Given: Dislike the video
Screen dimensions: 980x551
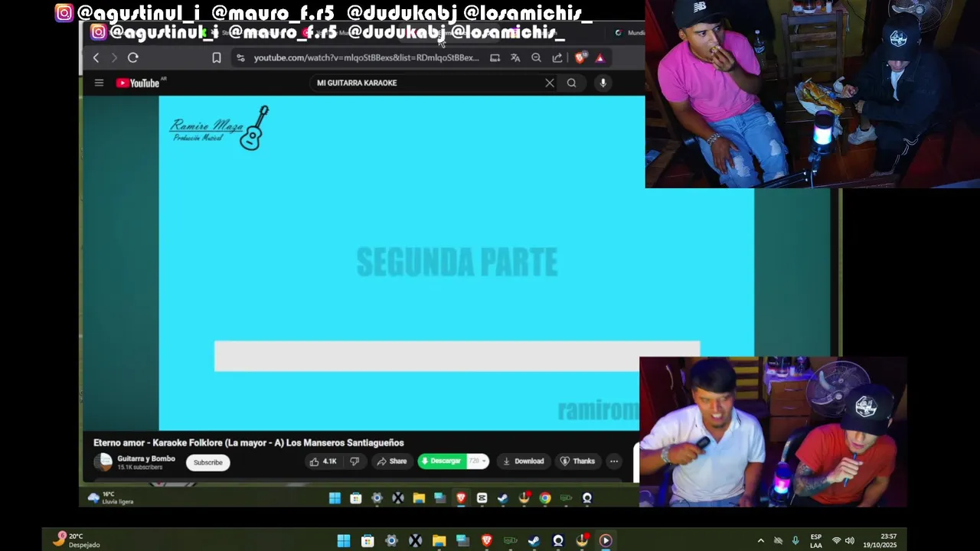Looking at the screenshot, I should click(x=354, y=461).
